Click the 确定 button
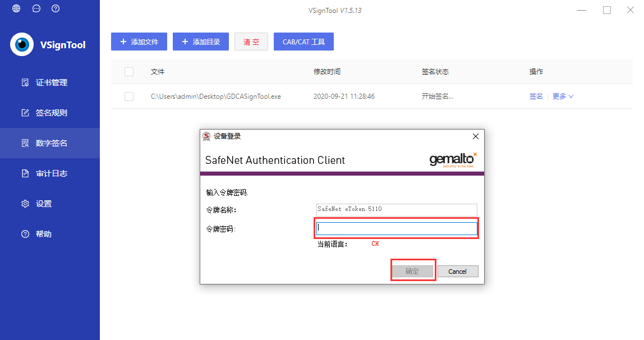The image size is (644, 340). point(412,271)
